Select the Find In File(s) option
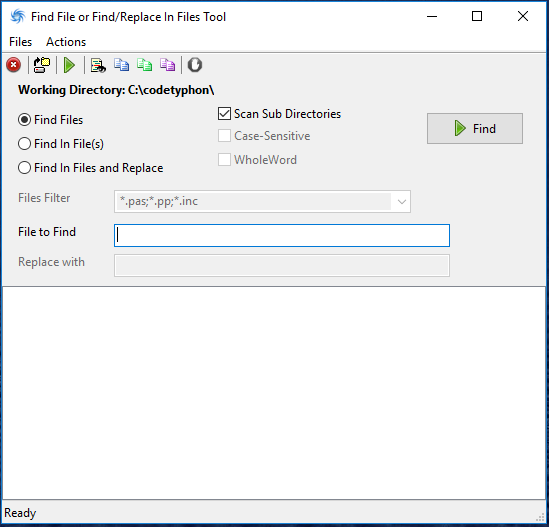Viewport: 549px width, 527px height. [24, 144]
